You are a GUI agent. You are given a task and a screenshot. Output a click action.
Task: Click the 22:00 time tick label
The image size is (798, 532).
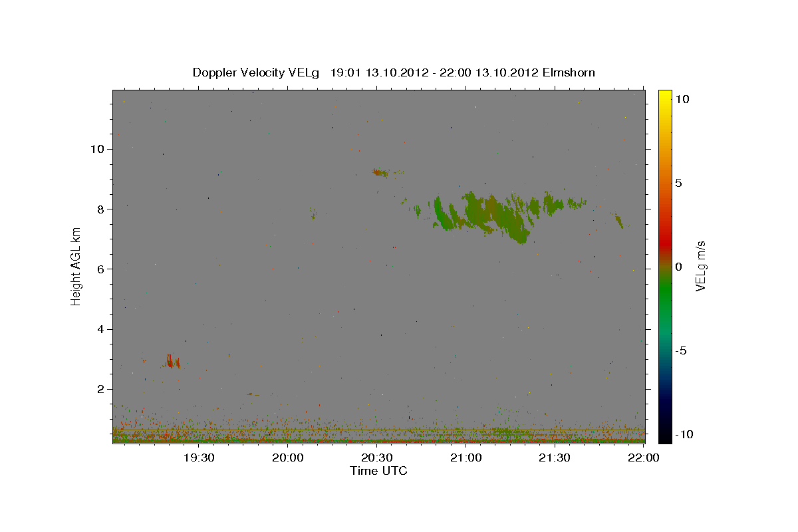click(644, 458)
